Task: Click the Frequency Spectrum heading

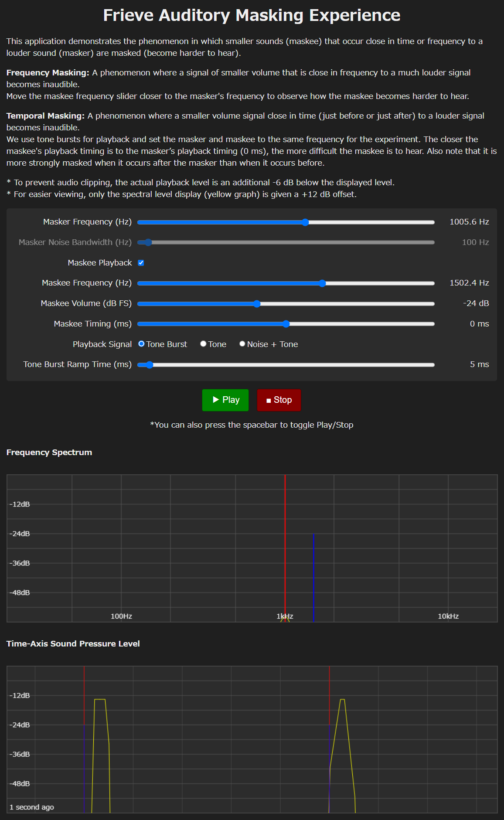Action: click(49, 453)
